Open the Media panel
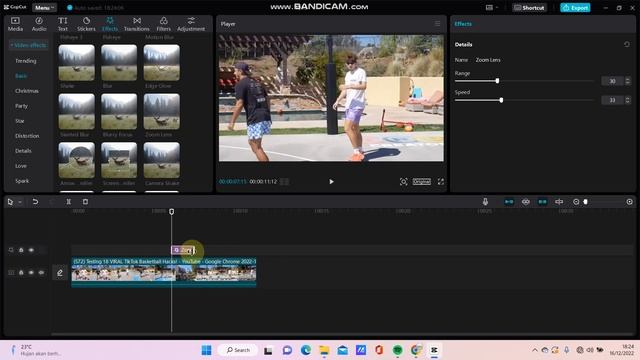 (15, 24)
